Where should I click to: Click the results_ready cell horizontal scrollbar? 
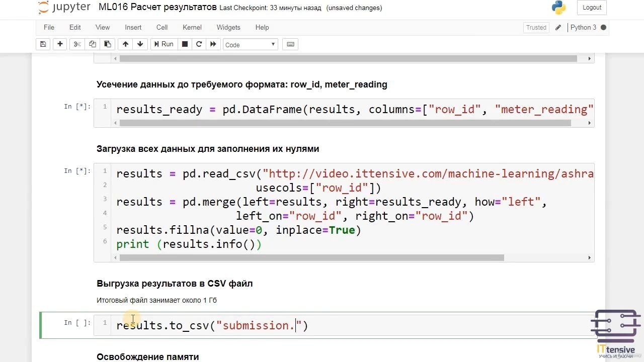[x=345, y=123]
